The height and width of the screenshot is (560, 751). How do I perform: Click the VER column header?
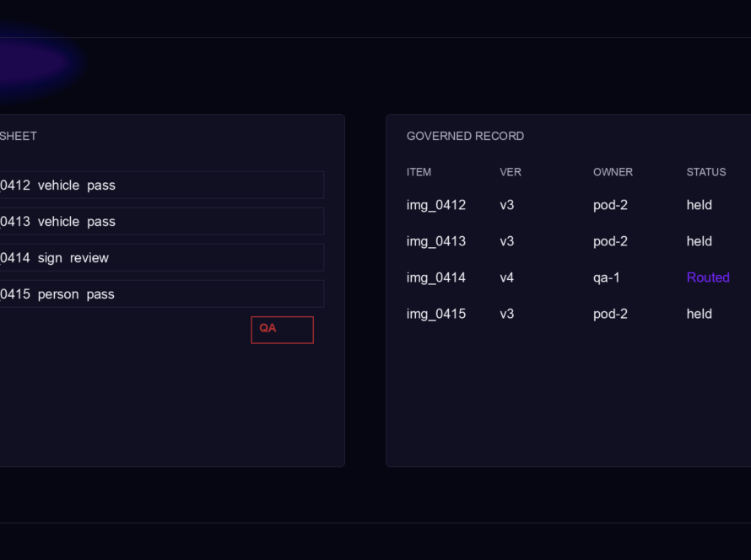click(x=511, y=172)
